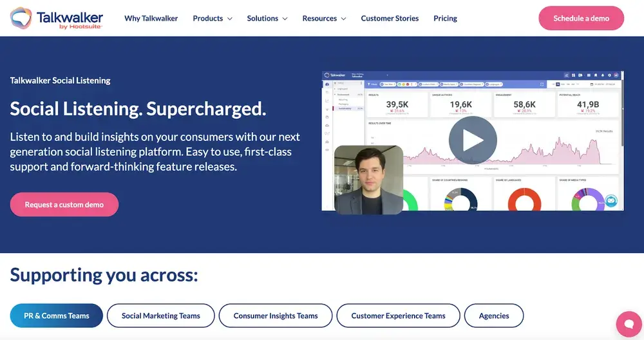
Task: Click the presenter's webcam thumbnail in video
Action: click(x=368, y=180)
